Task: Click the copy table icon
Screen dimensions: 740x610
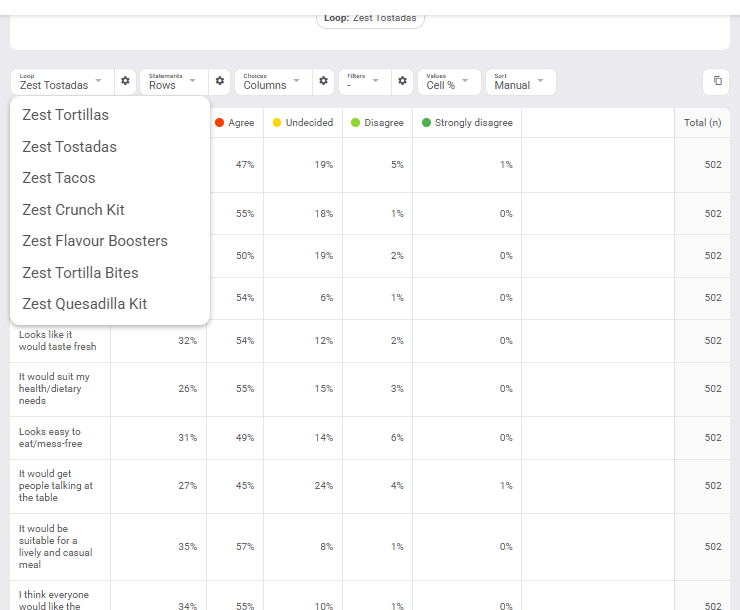Action: [x=717, y=81]
